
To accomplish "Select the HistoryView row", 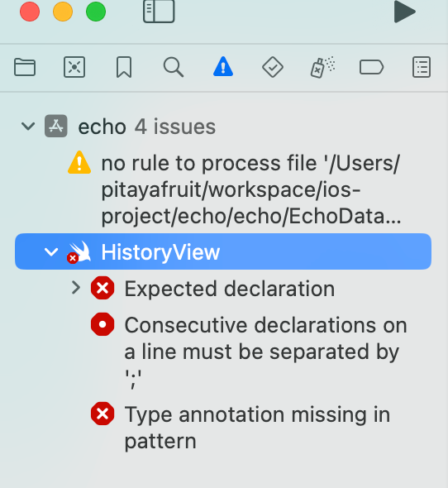I will (223, 251).
